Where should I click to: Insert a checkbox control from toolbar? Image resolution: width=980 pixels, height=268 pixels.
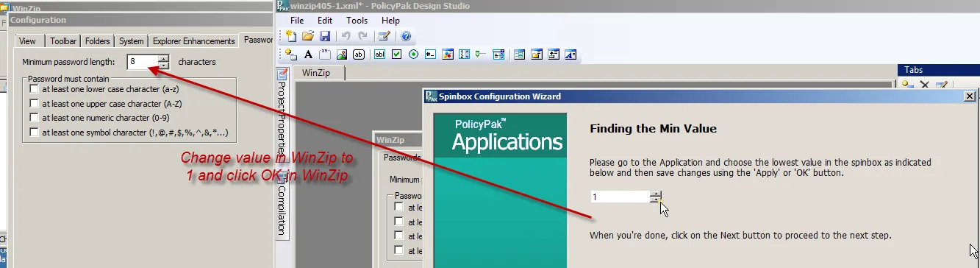397,54
